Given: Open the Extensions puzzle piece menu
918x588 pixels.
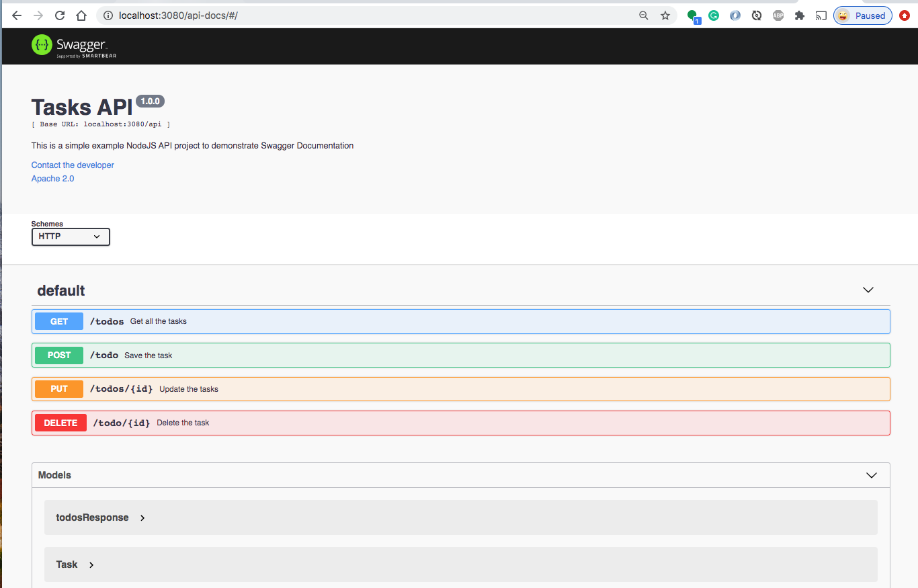Looking at the screenshot, I should [800, 15].
